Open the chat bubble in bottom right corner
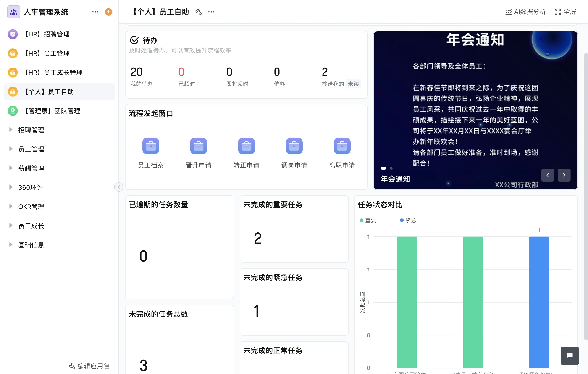The image size is (588, 374). click(x=570, y=356)
